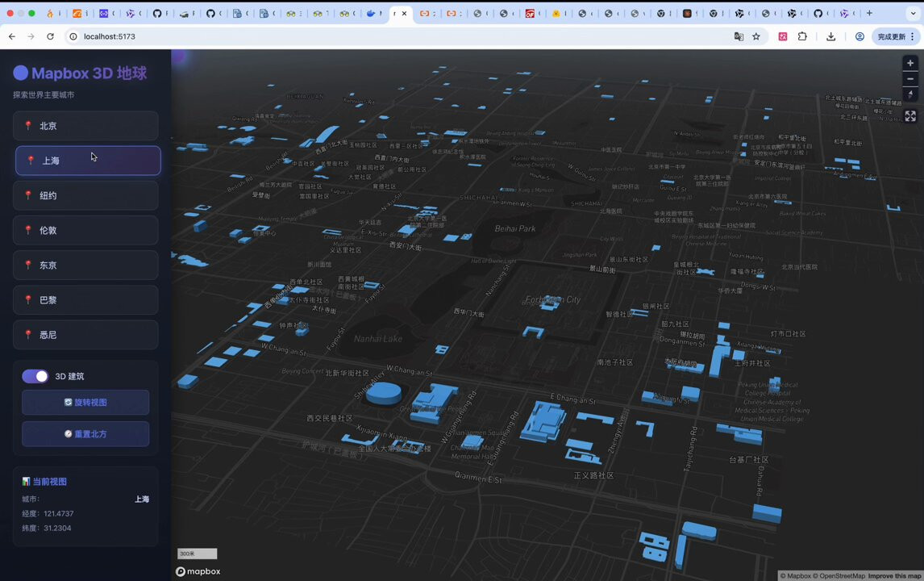
Task: Click the 300米 scale bar
Action: tap(198, 554)
